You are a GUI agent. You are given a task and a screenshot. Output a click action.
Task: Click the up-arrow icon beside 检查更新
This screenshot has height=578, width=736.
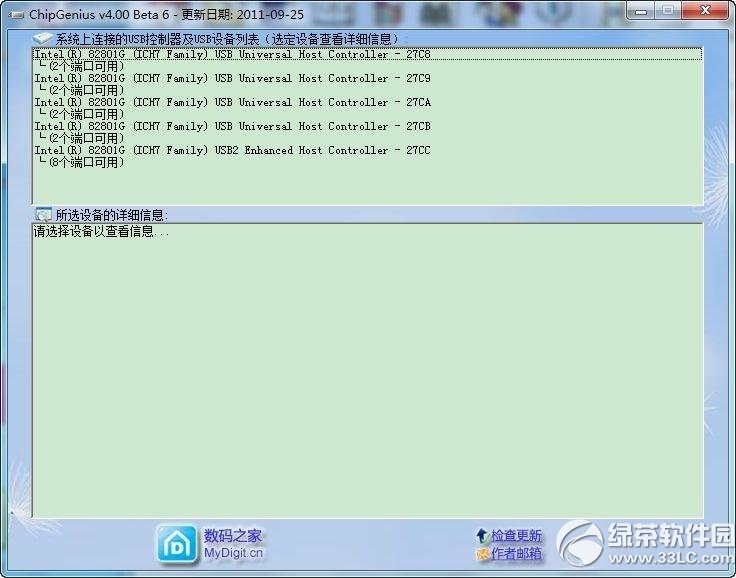coord(482,536)
